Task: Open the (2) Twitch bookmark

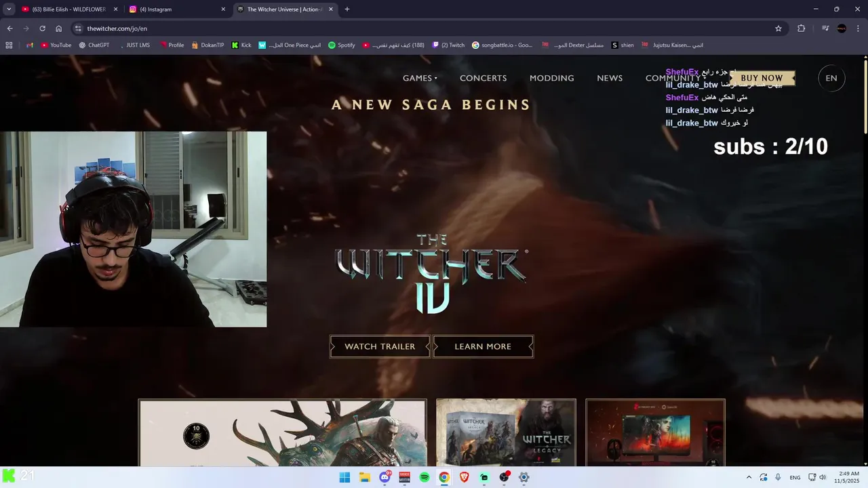Action: [x=448, y=45]
